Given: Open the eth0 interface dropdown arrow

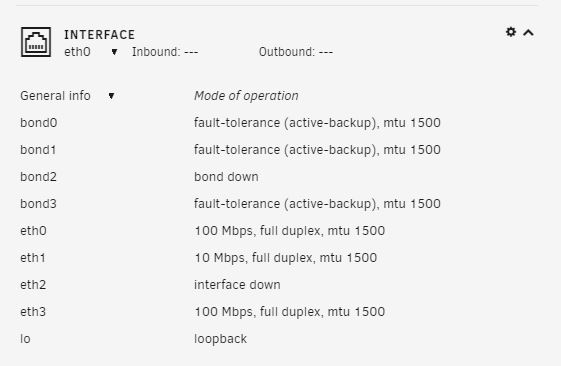Looking at the screenshot, I should pyautogui.click(x=114, y=52).
